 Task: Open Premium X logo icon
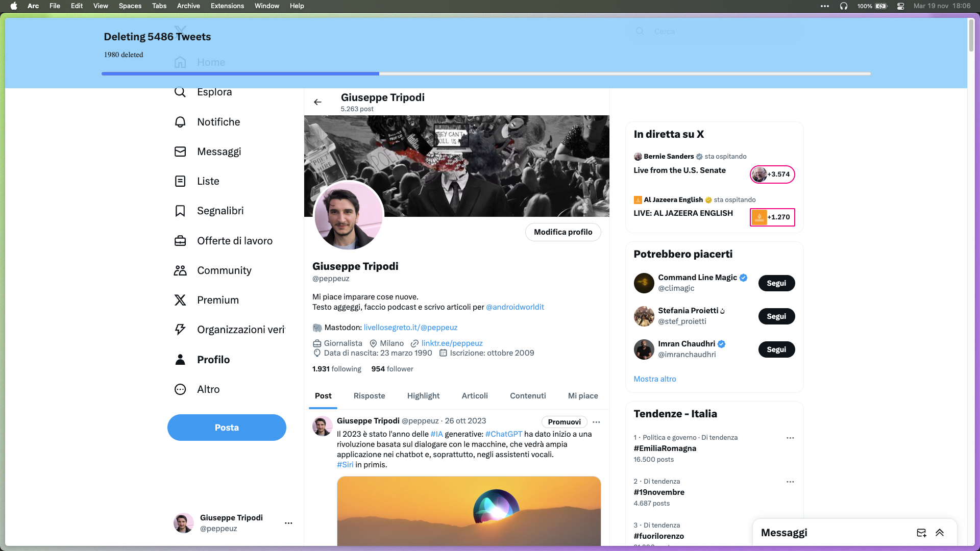click(180, 300)
